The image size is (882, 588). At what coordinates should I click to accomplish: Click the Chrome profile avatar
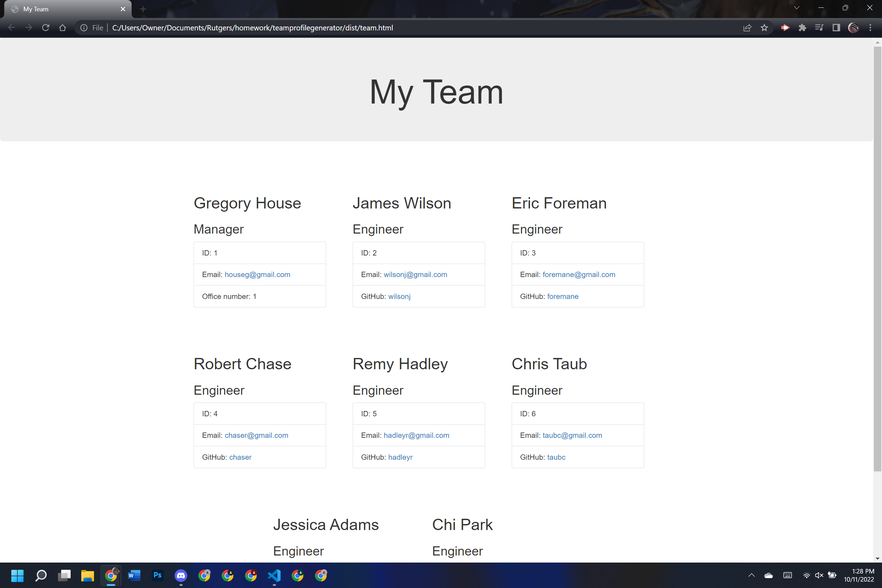click(853, 27)
